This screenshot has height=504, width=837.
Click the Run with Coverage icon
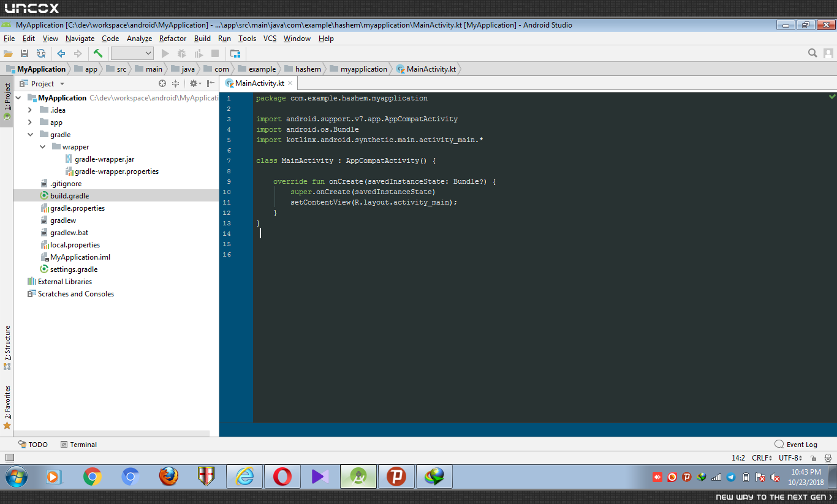(199, 54)
